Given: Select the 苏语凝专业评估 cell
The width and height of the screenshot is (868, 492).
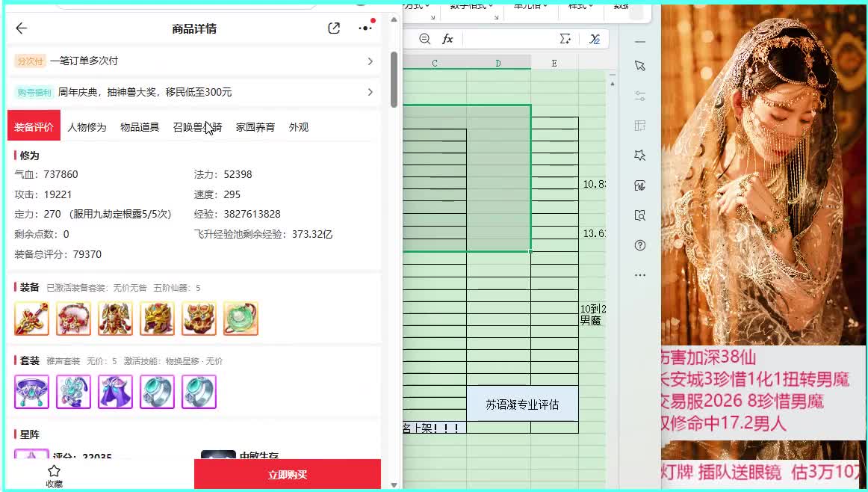Looking at the screenshot, I should tap(522, 405).
